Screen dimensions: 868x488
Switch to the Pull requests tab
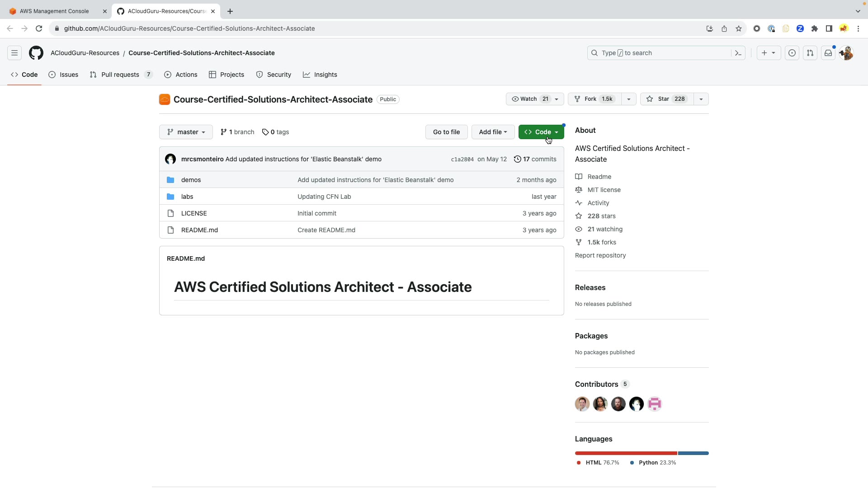tap(120, 75)
